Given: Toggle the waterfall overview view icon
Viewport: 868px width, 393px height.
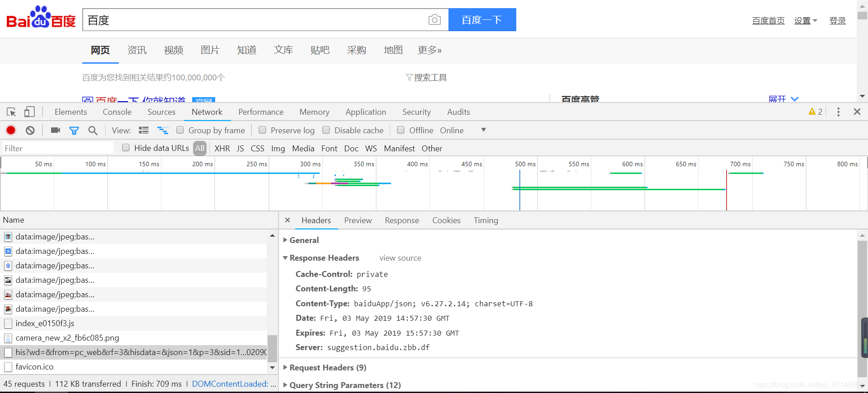Looking at the screenshot, I should (162, 130).
